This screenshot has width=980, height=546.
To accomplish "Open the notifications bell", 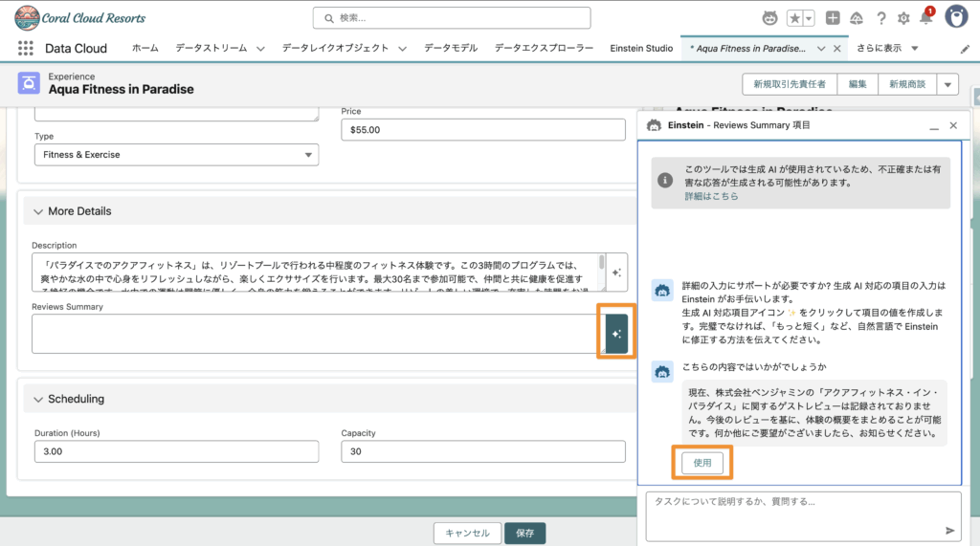I will click(925, 18).
